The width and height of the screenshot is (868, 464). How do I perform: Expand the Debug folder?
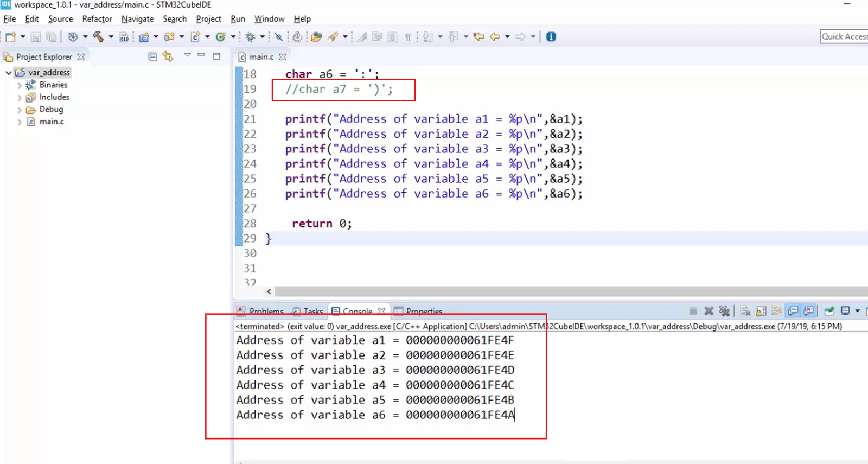(x=20, y=110)
